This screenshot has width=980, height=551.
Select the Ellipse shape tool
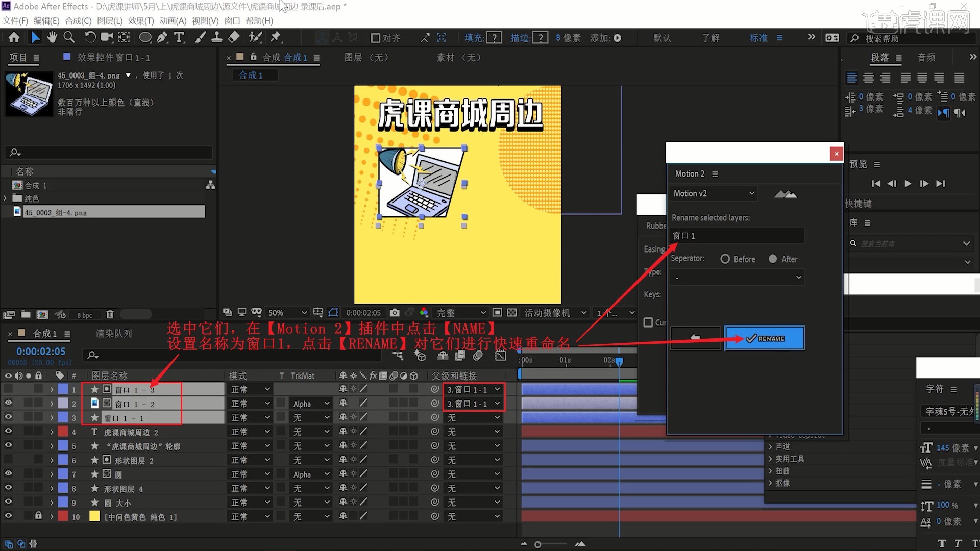coord(145,37)
